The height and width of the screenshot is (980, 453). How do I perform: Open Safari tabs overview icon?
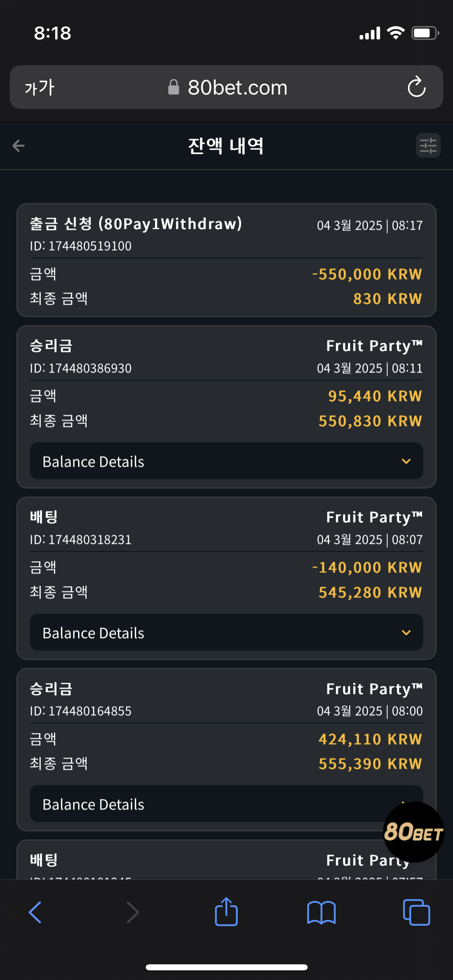point(416,912)
